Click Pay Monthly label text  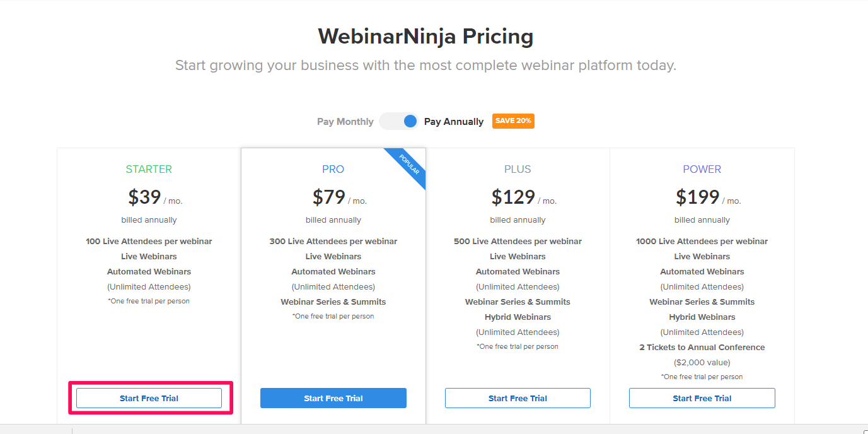point(345,121)
